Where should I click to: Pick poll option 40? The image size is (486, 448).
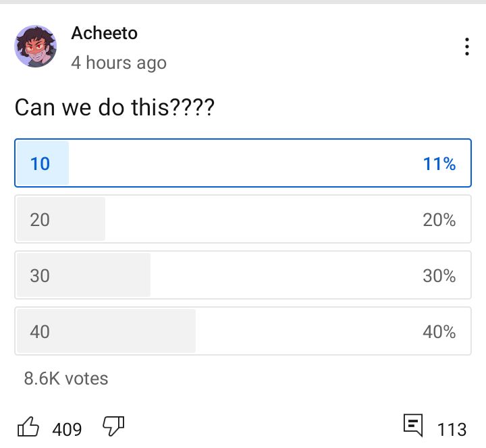coord(243,331)
